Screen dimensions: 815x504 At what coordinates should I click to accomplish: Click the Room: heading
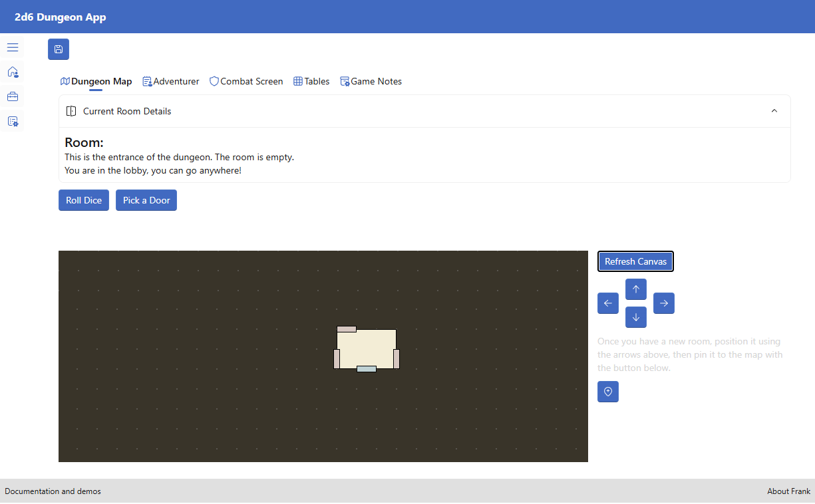84,142
